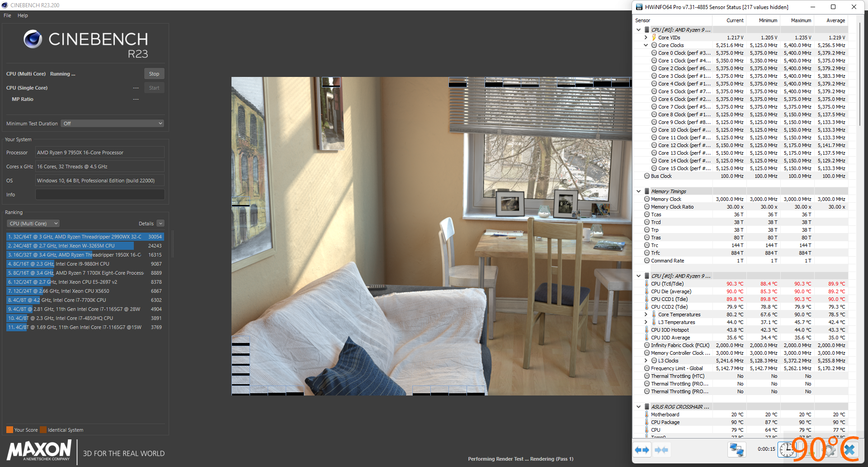Click the Infinity Fabric Clock sensor icon
Image resolution: width=868 pixels, height=467 pixels.
pyautogui.click(x=647, y=345)
